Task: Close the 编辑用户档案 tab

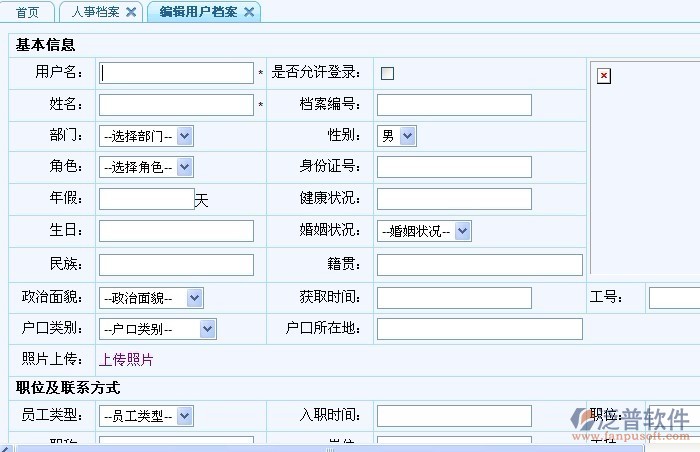Action: click(249, 12)
